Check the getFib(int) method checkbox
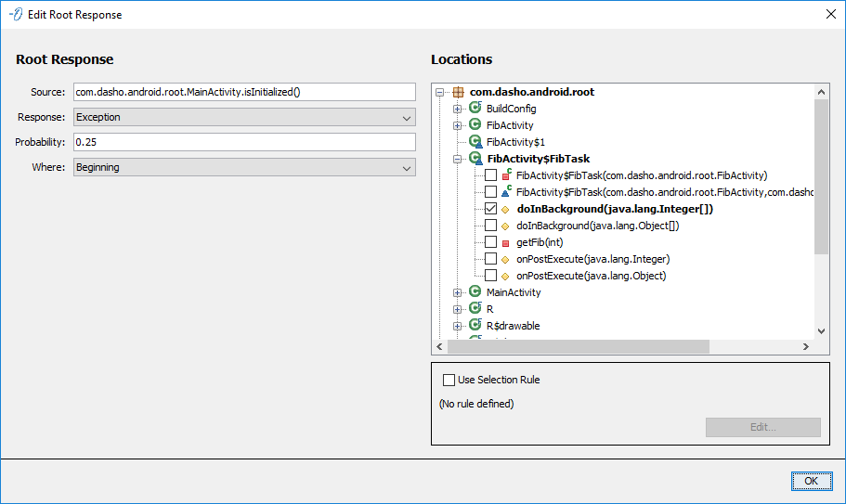This screenshot has width=846, height=504. pyautogui.click(x=490, y=242)
